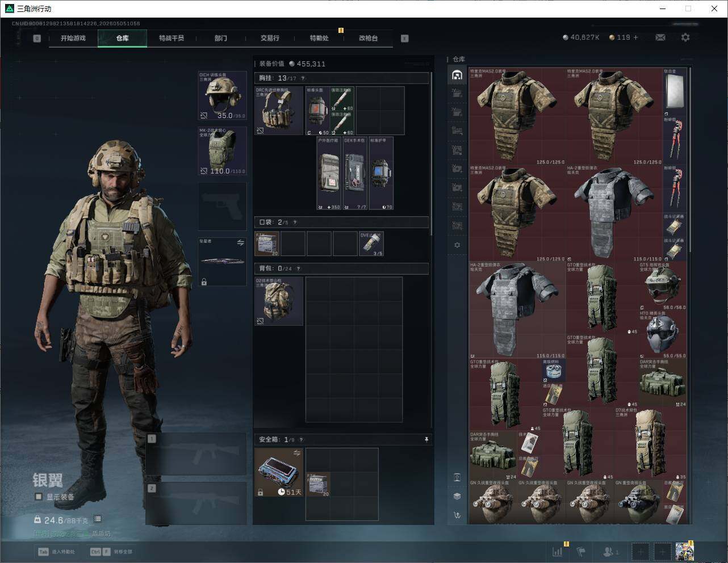Click the Tab 进入特勤处 shortcut button
Viewport: 728px width, 563px height.
click(x=56, y=551)
